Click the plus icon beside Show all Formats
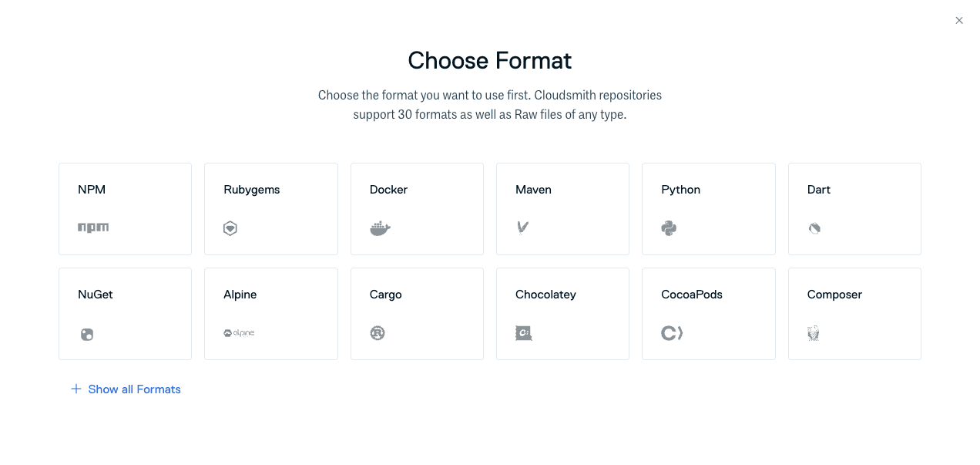This screenshot has height=465, width=980. (76, 389)
